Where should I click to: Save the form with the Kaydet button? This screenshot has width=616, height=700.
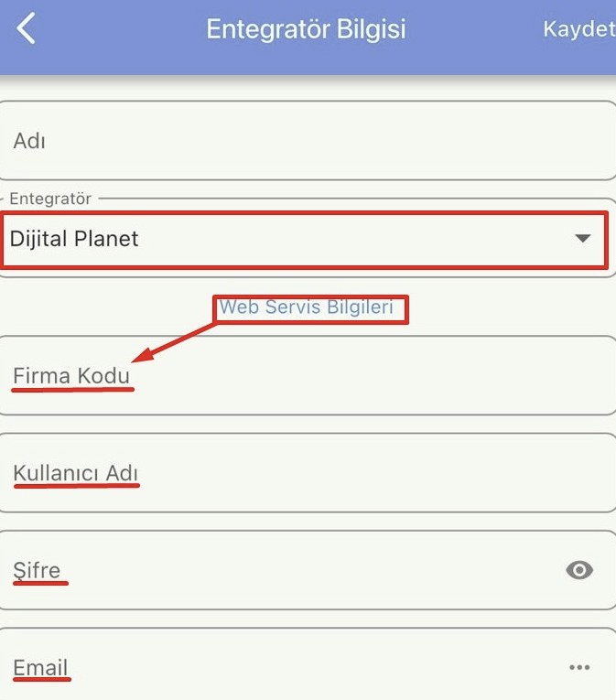point(578,29)
